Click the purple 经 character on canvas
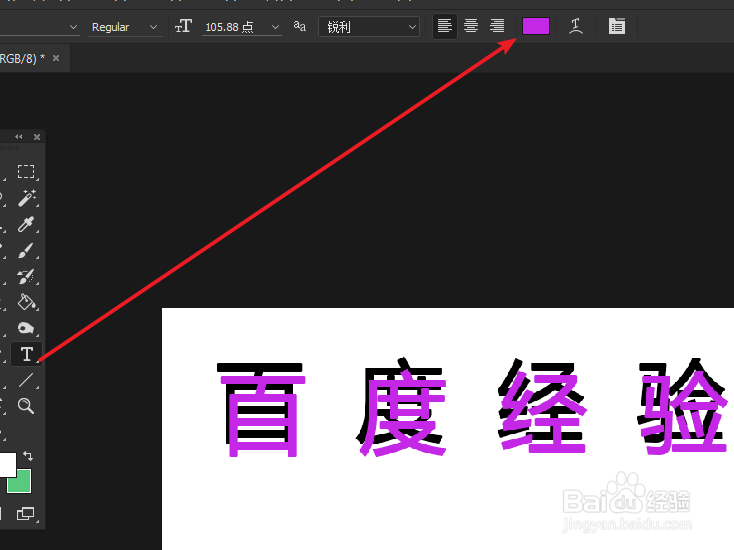 click(x=543, y=413)
